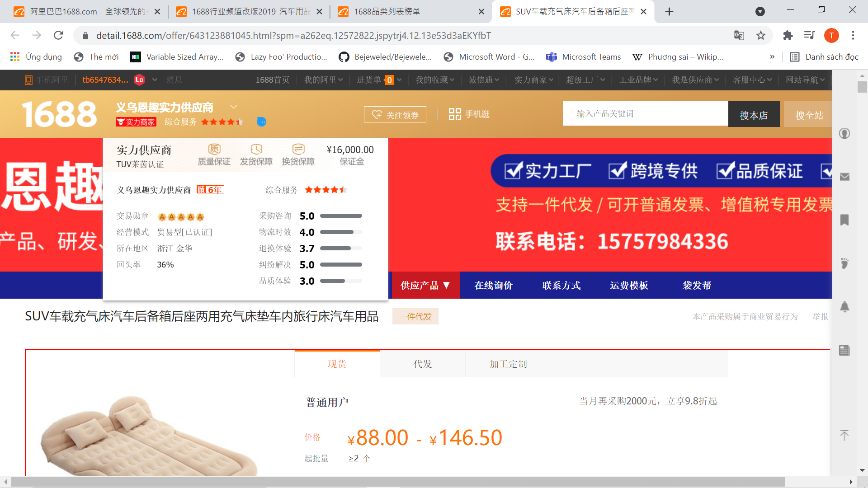Click the horizontal scrollbar at page bottom
The image size is (868, 488).
(398, 482)
